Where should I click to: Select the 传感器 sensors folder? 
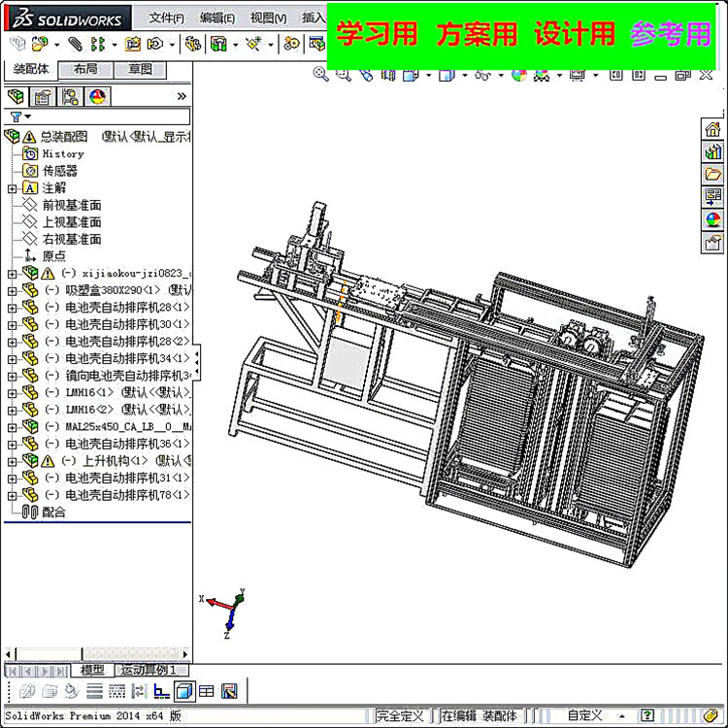(60, 171)
